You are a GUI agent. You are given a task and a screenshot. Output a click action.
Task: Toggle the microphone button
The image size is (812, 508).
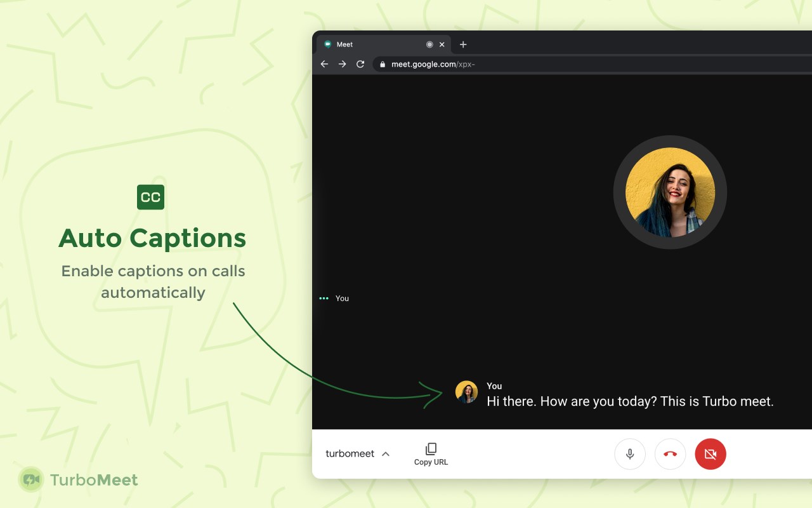pos(630,454)
